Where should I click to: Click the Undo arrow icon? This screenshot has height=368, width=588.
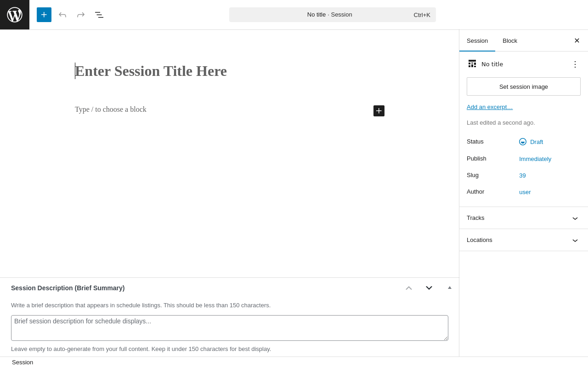coord(62,15)
